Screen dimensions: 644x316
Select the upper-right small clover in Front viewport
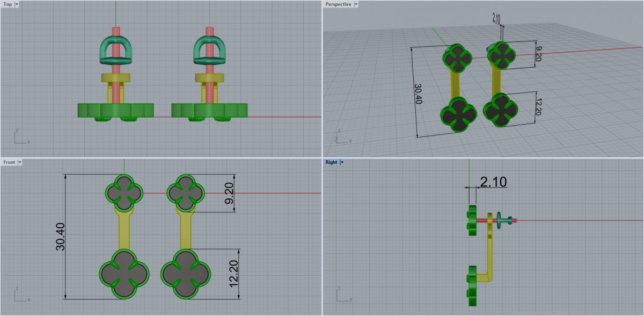pyautogui.click(x=186, y=192)
